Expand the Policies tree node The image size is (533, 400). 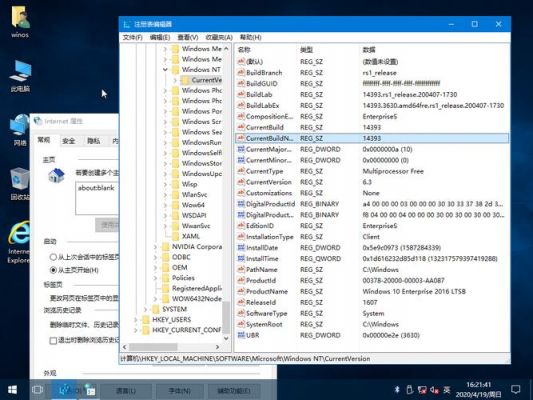(x=155, y=278)
